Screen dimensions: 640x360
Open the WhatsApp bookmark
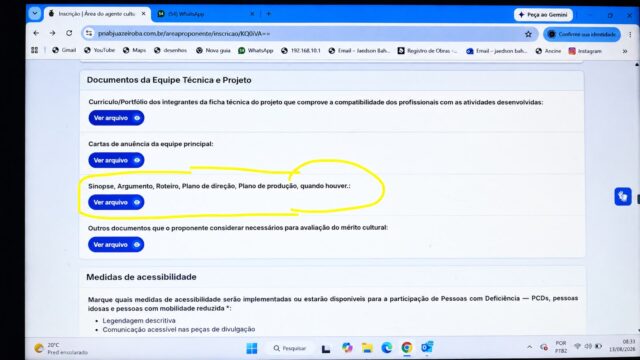(x=256, y=51)
